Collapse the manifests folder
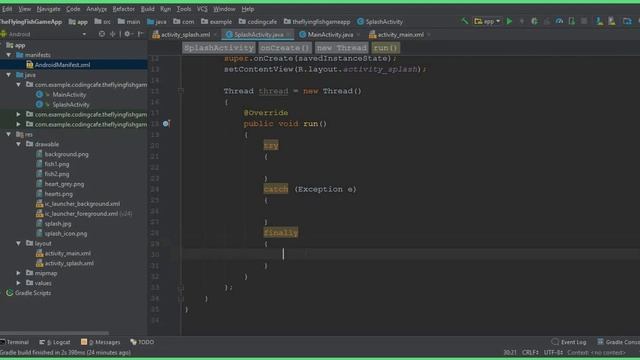The width and height of the screenshot is (640, 360). click(9, 55)
